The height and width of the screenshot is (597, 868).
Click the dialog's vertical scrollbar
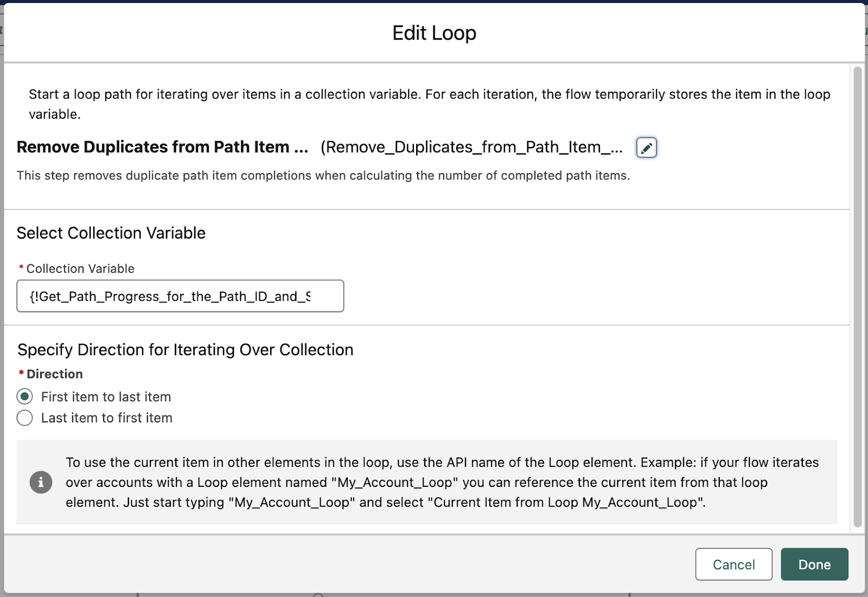(857, 297)
